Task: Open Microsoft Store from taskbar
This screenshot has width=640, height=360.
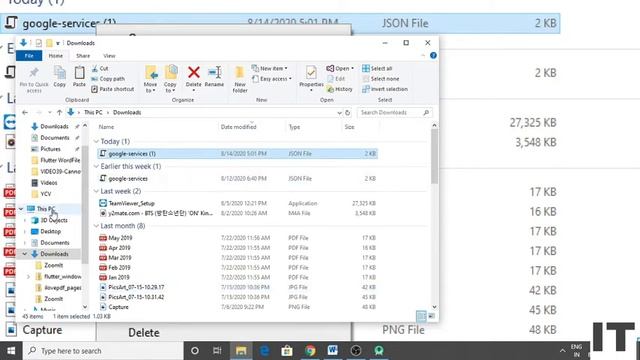Action: tap(287, 351)
